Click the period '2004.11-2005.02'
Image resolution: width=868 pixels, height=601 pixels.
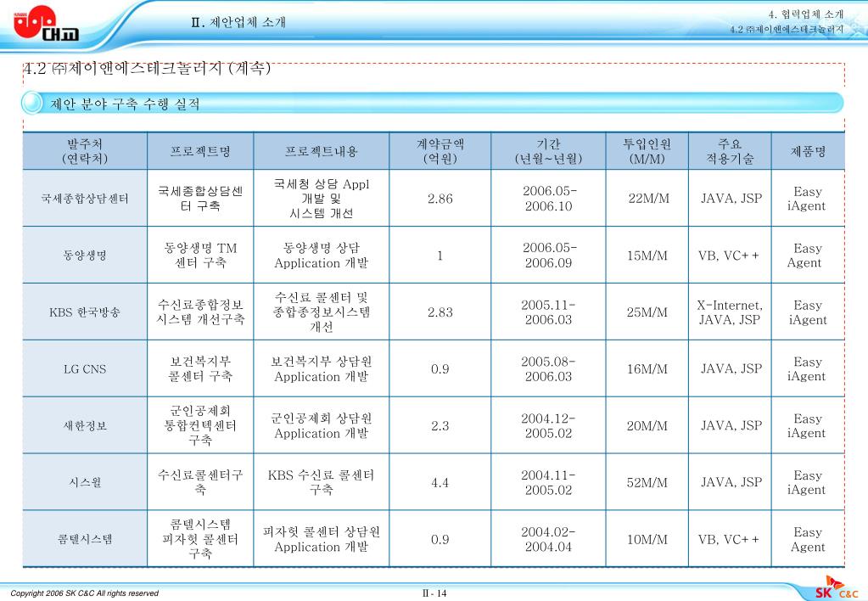[x=548, y=482]
